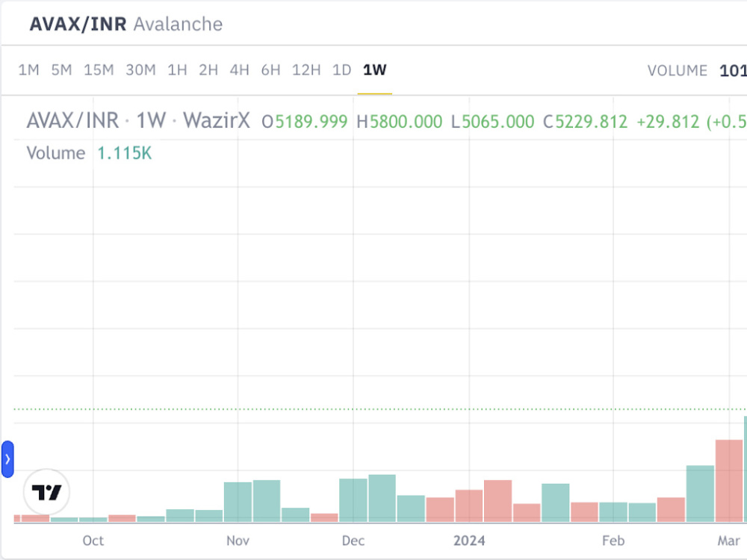Set chart interval to 4H
The image size is (747, 560).
click(x=239, y=70)
